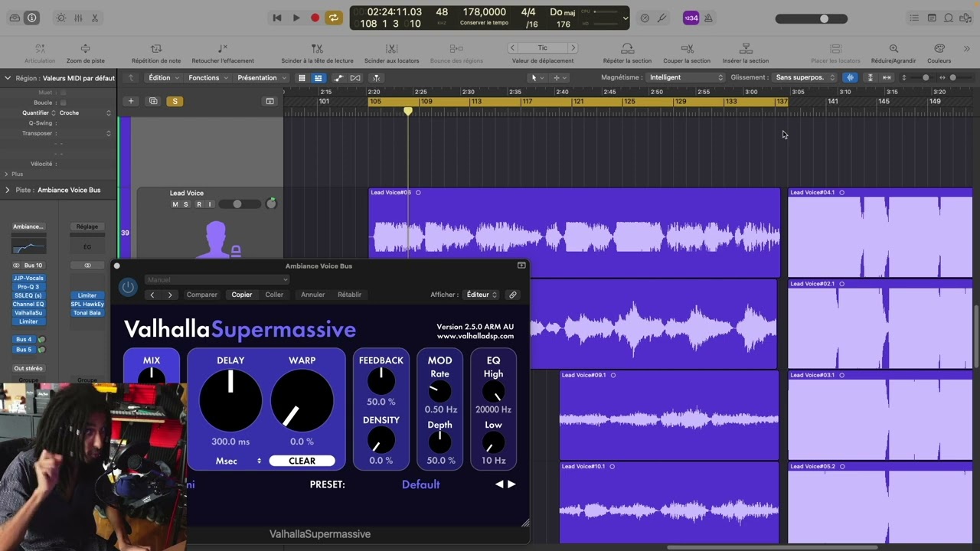Toggle the yellow global Solo S button
This screenshot has height=551, width=980.
tap(175, 101)
